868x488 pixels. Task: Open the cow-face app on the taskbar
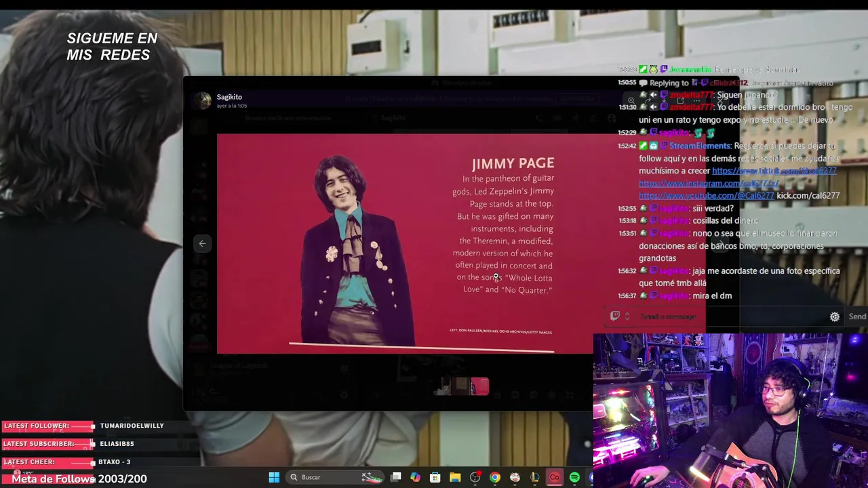pyautogui.click(x=515, y=477)
